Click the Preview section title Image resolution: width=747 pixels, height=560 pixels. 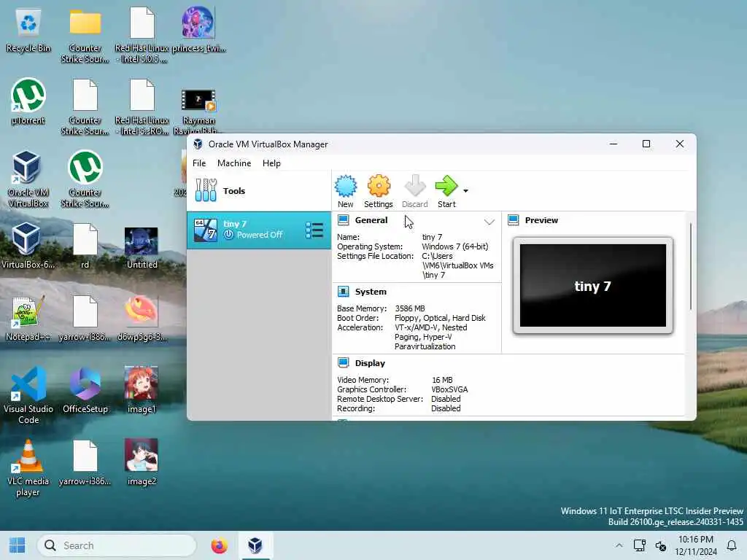[x=541, y=220]
